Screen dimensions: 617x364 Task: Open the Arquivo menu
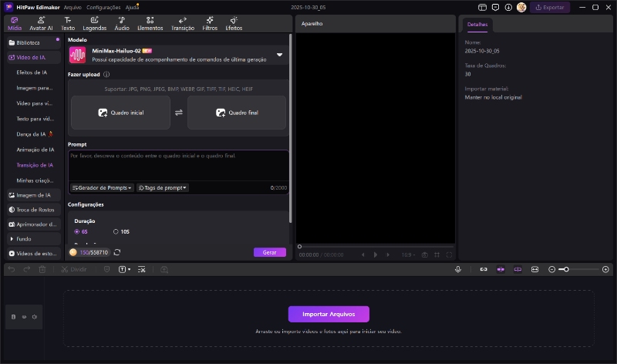pyautogui.click(x=72, y=8)
